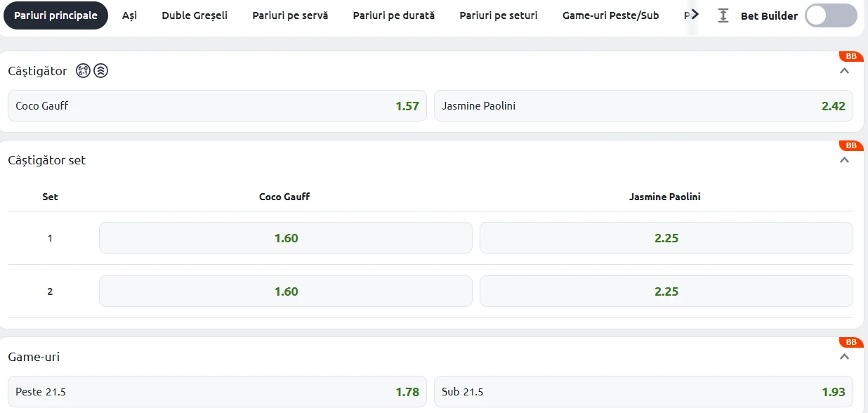868x413 pixels.
Task: Click the 6-0 6-1 score icon beside Câștigător
Action: (83, 70)
